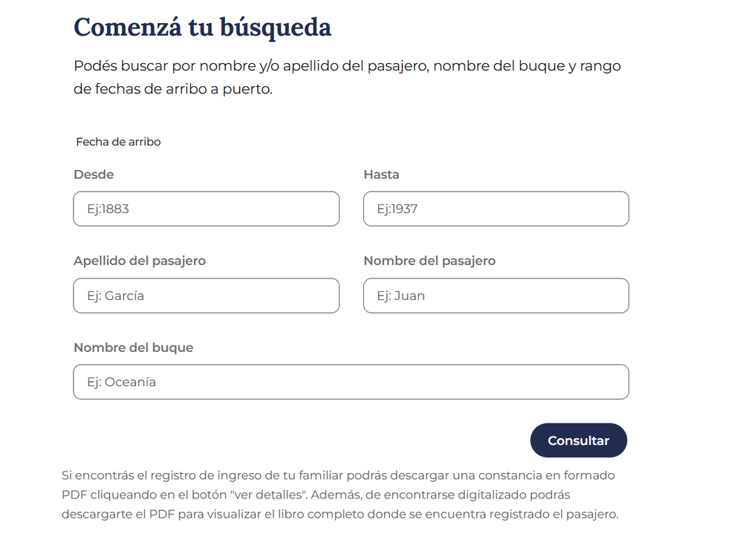Submit the search with the Consultar button
Image resolution: width=743 pixels, height=560 pixels.
tap(579, 440)
